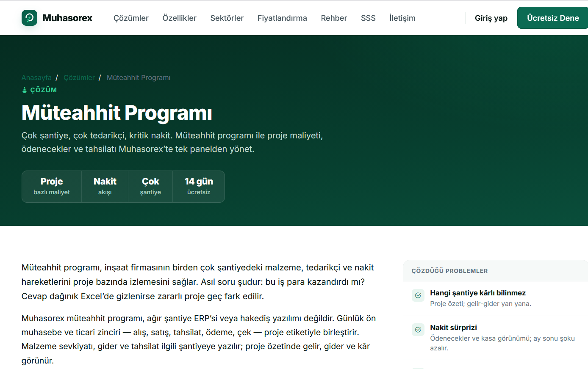Click the paragraph beginning Muhasorex müteahhit programı, ağır
The height and width of the screenshot is (369, 588).
click(x=199, y=339)
